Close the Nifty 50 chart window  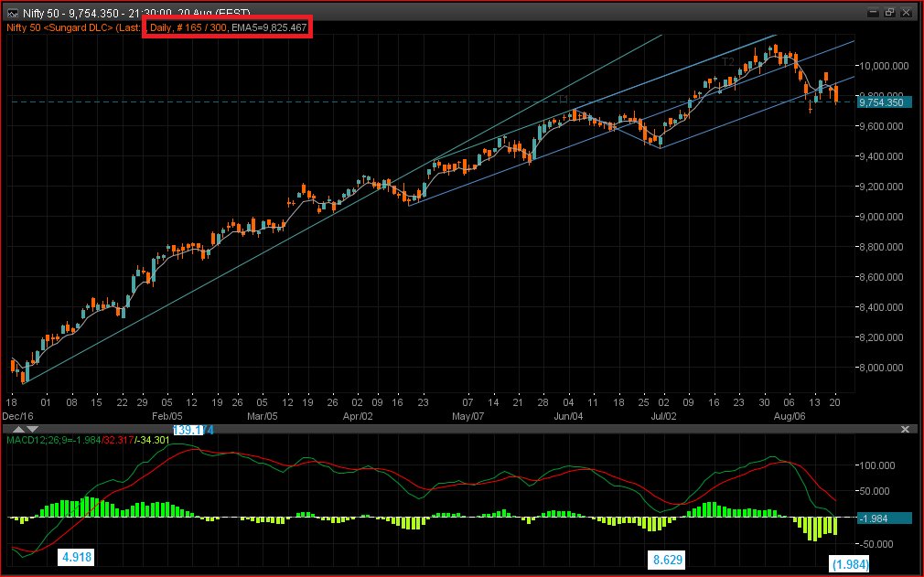click(906, 13)
